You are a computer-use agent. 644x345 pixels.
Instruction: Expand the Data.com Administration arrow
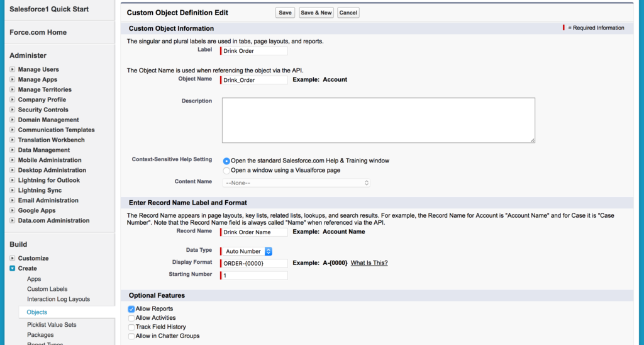[x=13, y=220]
